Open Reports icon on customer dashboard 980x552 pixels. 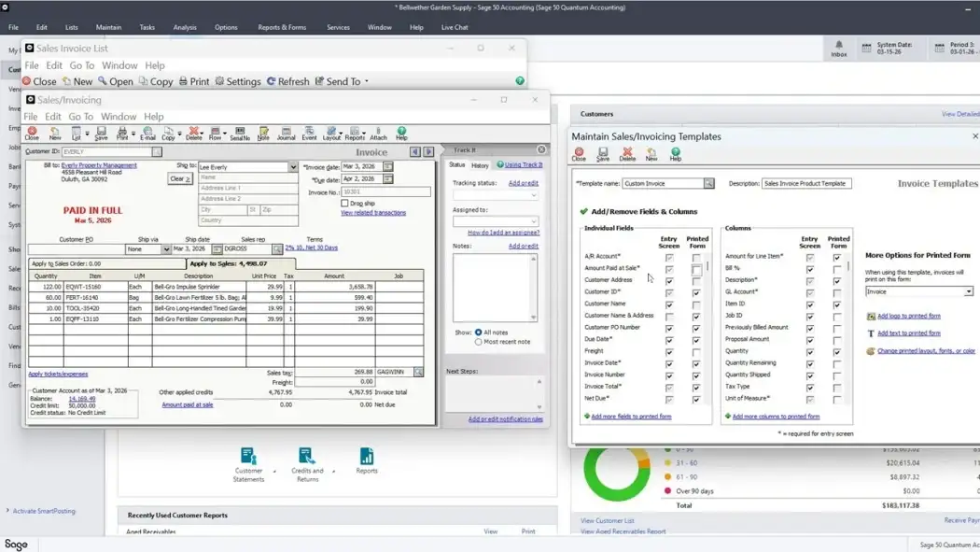pyautogui.click(x=367, y=460)
